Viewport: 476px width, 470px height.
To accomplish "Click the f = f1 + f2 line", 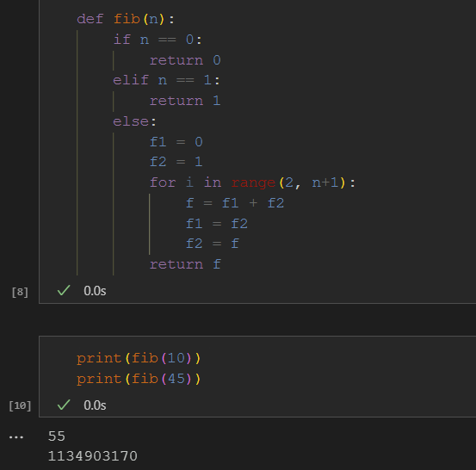I will point(235,203).
